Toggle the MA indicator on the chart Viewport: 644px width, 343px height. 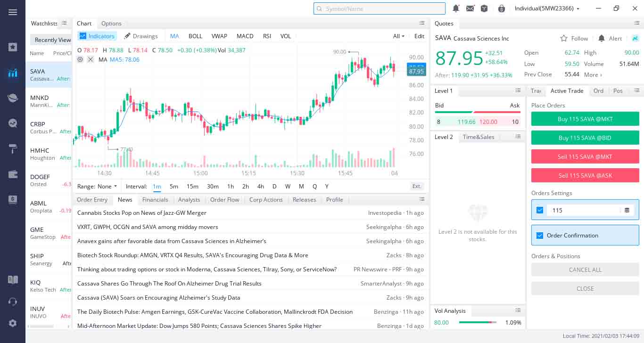pyautogui.click(x=174, y=36)
